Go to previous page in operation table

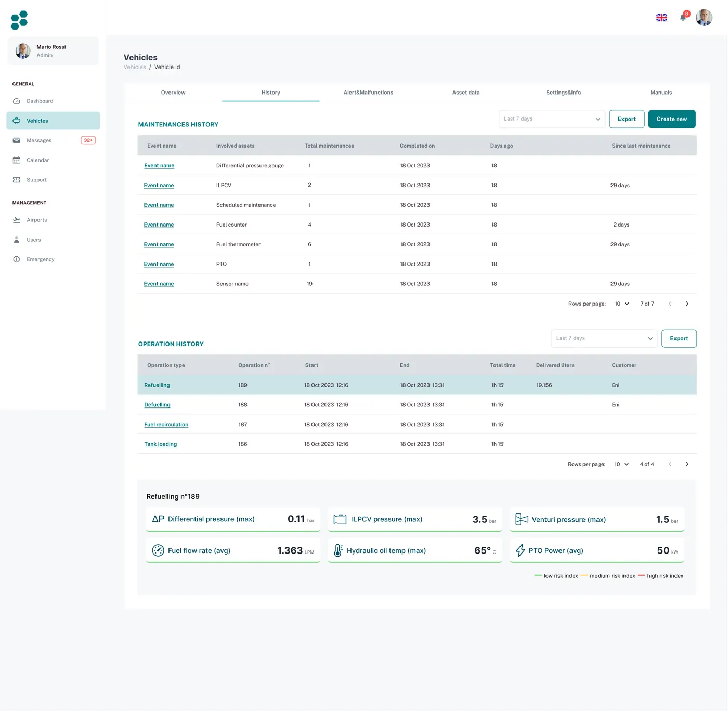670,464
